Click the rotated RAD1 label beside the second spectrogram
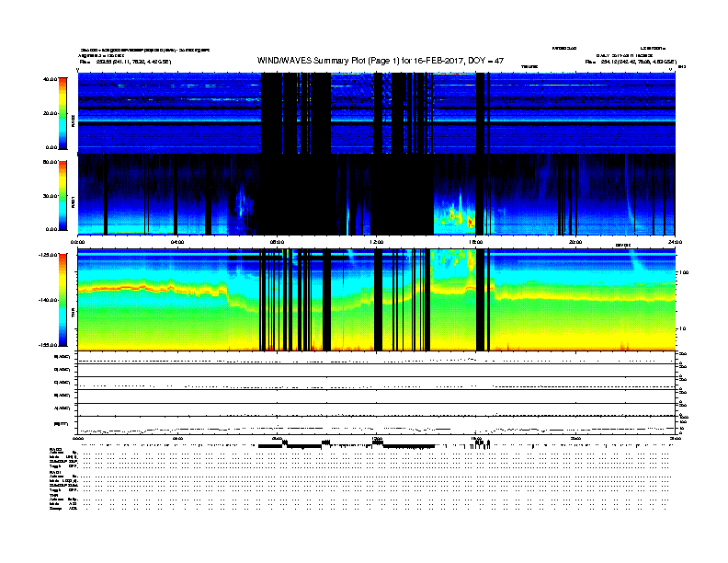 73,202
